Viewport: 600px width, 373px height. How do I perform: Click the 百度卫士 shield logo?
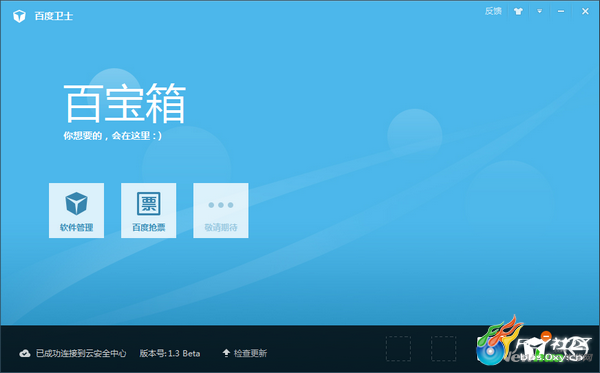coord(19,16)
